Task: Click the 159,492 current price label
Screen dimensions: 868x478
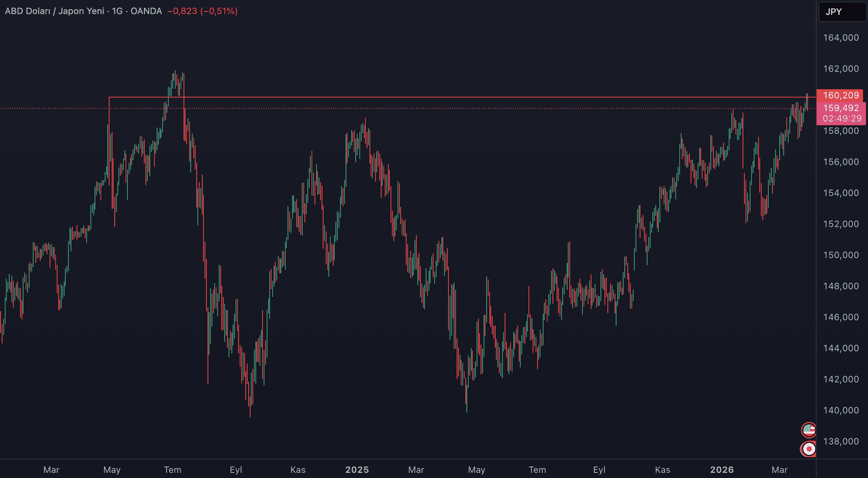Action: (840, 108)
